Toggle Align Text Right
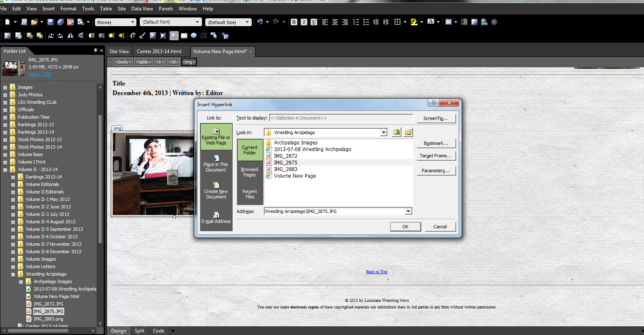 point(345,22)
